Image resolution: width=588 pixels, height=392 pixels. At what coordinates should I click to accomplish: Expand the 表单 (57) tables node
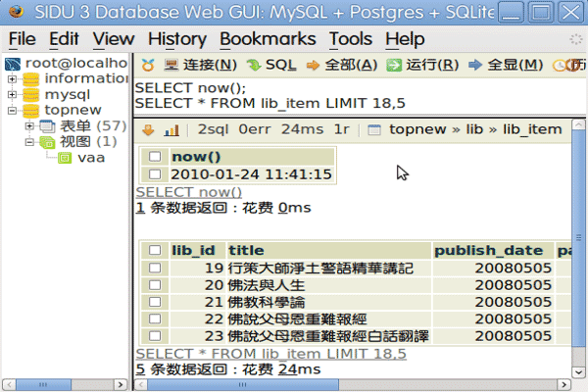point(29,126)
